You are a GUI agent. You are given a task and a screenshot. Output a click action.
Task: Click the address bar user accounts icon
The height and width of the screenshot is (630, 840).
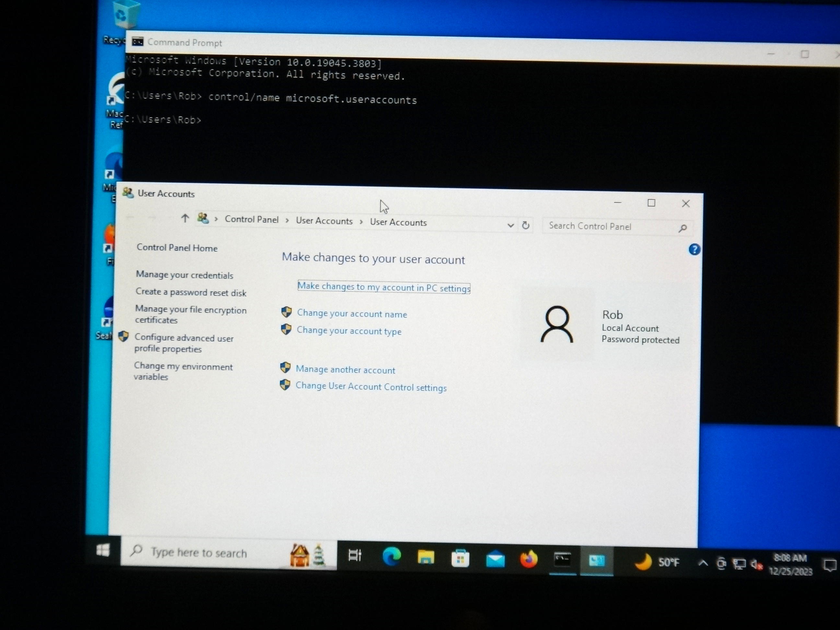pyautogui.click(x=203, y=218)
